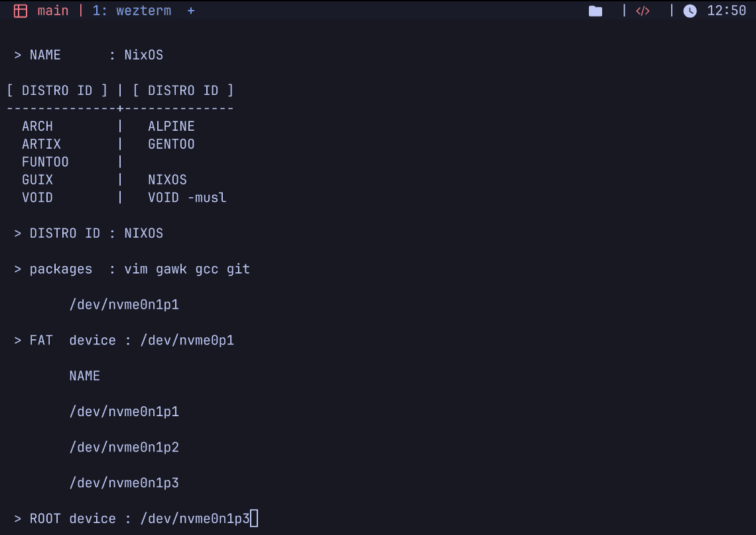756x535 pixels.
Task: Click the "VOID -musl" entry
Action: pyautogui.click(x=187, y=198)
